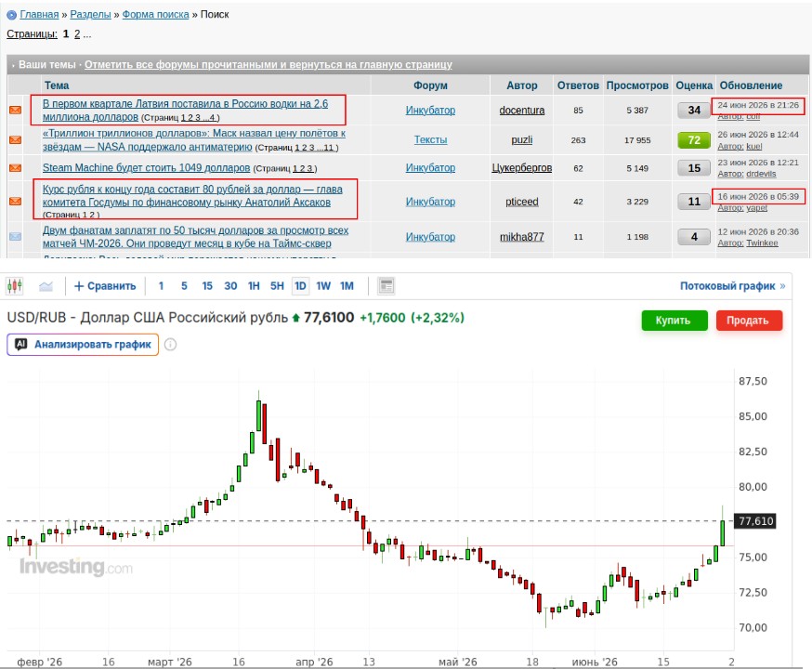The width and height of the screenshot is (812, 669).
Task: Select the 5 minute timeframe
Action: [x=184, y=286]
